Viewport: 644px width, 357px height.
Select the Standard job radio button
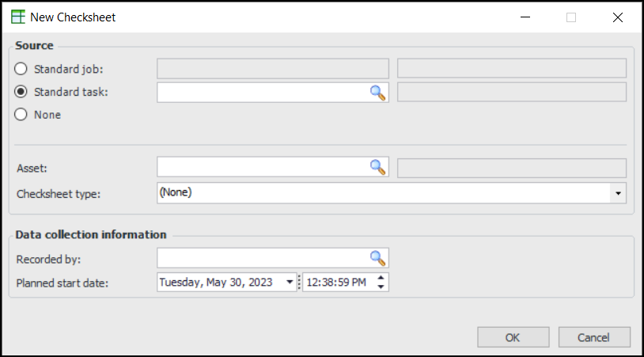point(21,69)
